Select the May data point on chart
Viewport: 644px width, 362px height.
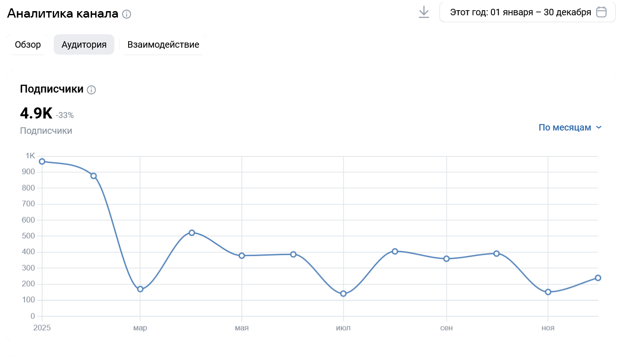pyautogui.click(x=241, y=256)
